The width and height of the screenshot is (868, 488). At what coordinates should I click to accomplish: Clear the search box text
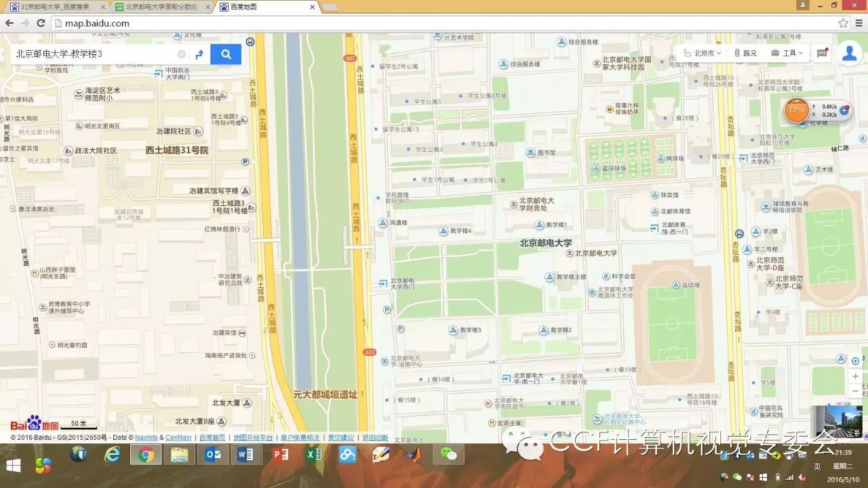tap(182, 54)
